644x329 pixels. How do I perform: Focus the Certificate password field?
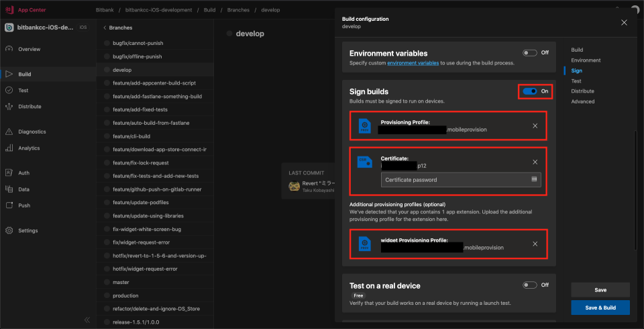coord(461,180)
